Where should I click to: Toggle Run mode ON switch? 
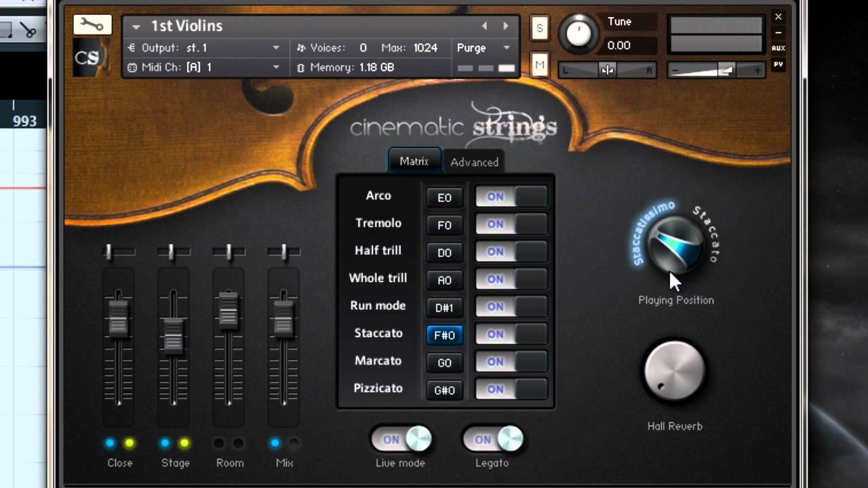pyautogui.click(x=511, y=307)
